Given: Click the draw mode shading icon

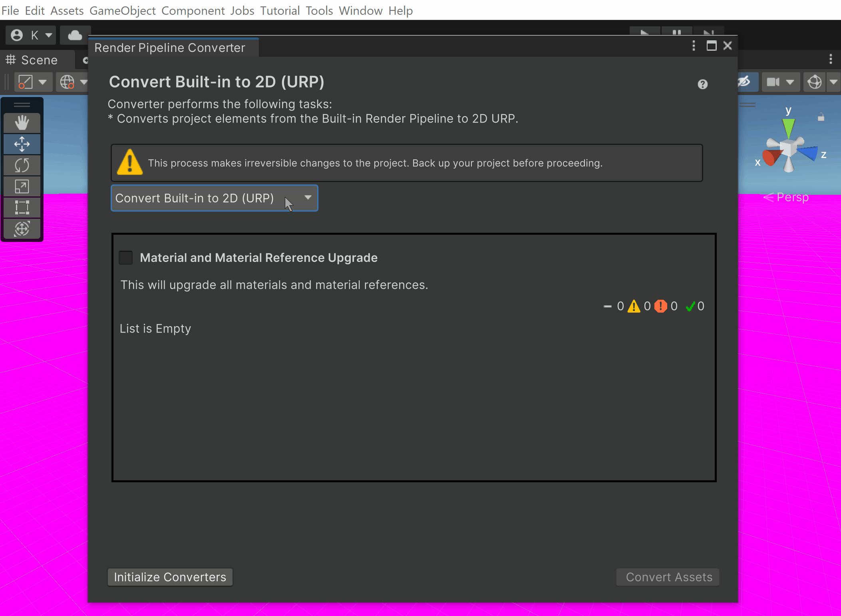Looking at the screenshot, I should click(x=25, y=82).
